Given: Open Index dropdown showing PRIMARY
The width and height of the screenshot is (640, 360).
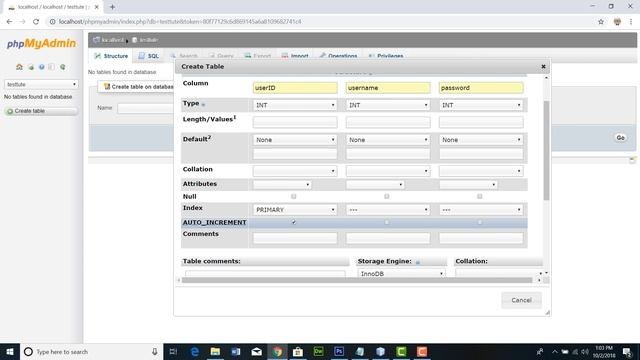Looking at the screenshot, I should coord(295,210).
